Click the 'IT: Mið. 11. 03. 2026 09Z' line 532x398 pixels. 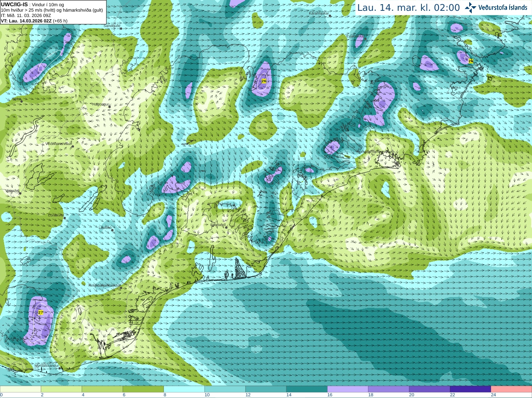point(26,15)
